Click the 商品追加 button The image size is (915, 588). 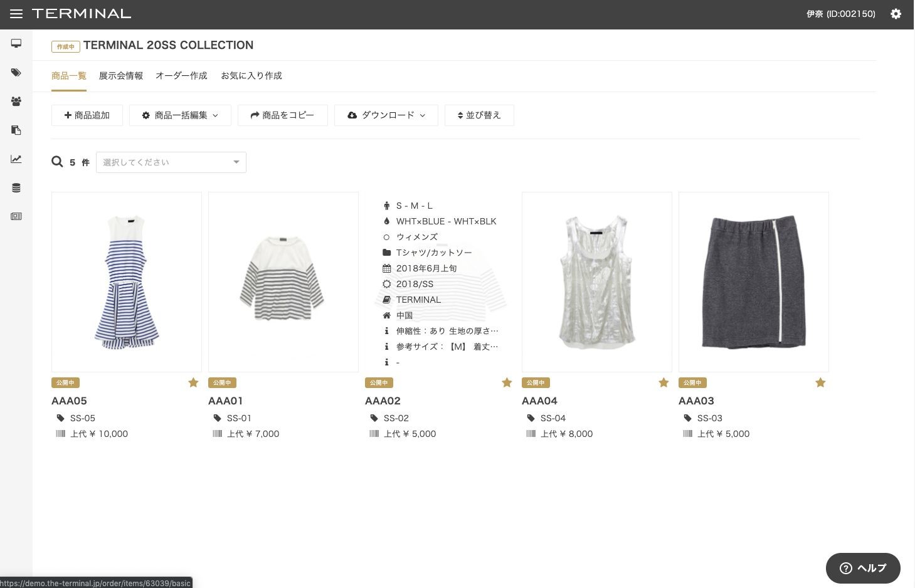[x=87, y=115]
